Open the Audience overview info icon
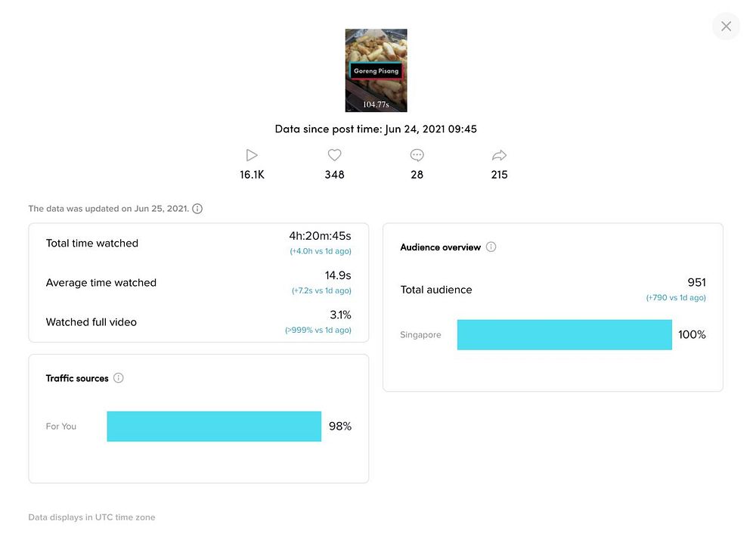This screenshot has height=540, width=756. [x=491, y=247]
